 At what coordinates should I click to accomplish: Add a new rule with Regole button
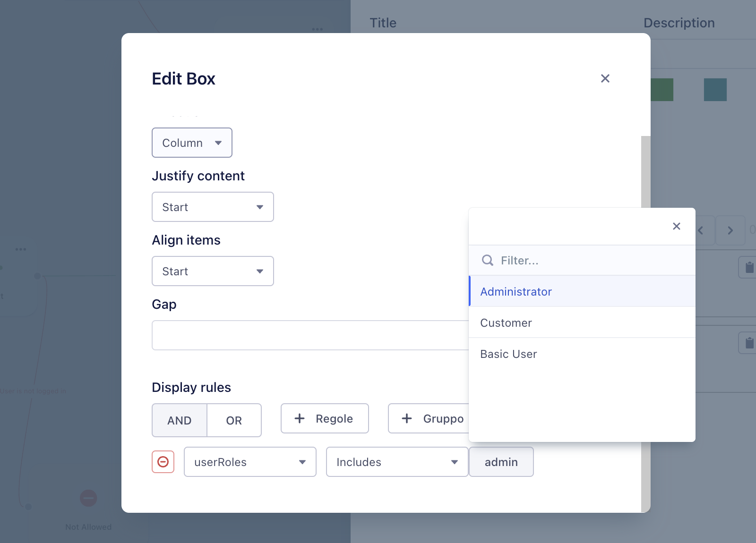click(x=325, y=418)
